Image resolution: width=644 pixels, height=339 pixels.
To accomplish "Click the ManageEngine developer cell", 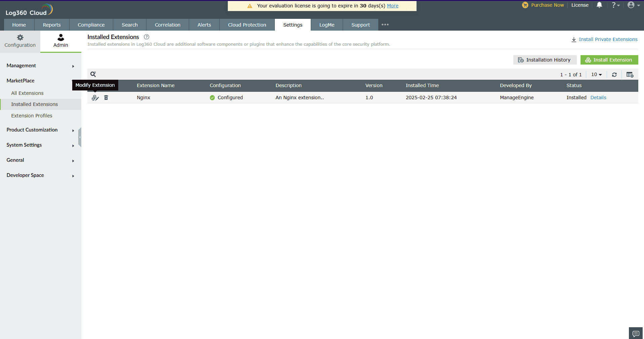I will click(x=517, y=98).
